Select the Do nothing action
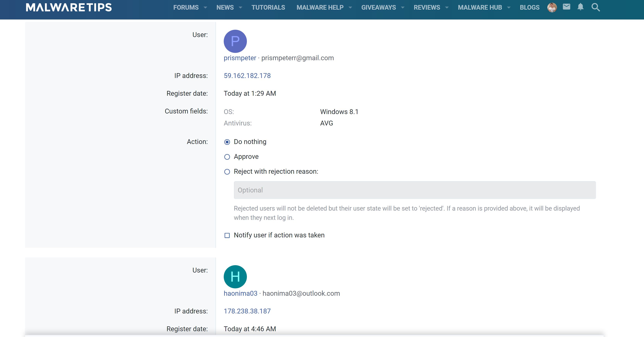The image size is (644, 337). [x=227, y=142]
